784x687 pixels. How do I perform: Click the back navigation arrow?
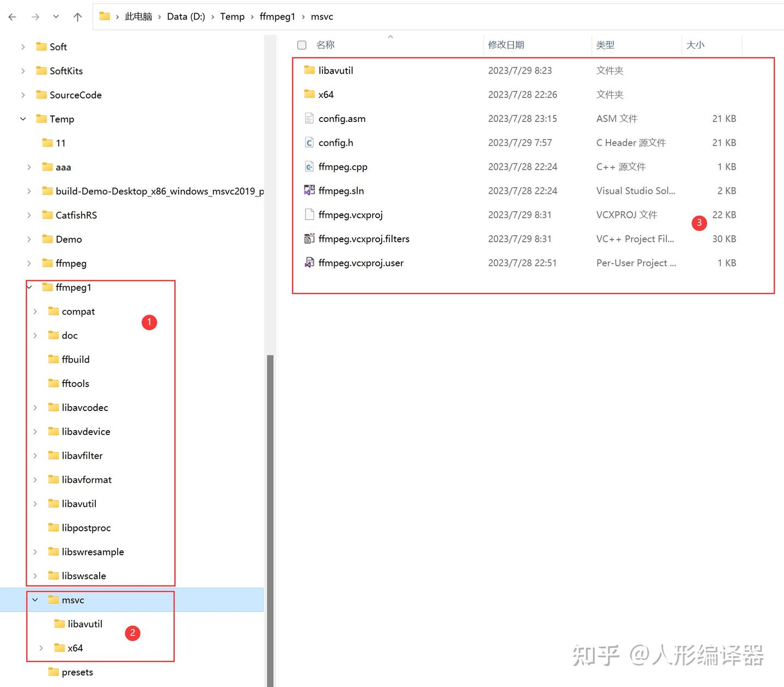tap(12, 16)
